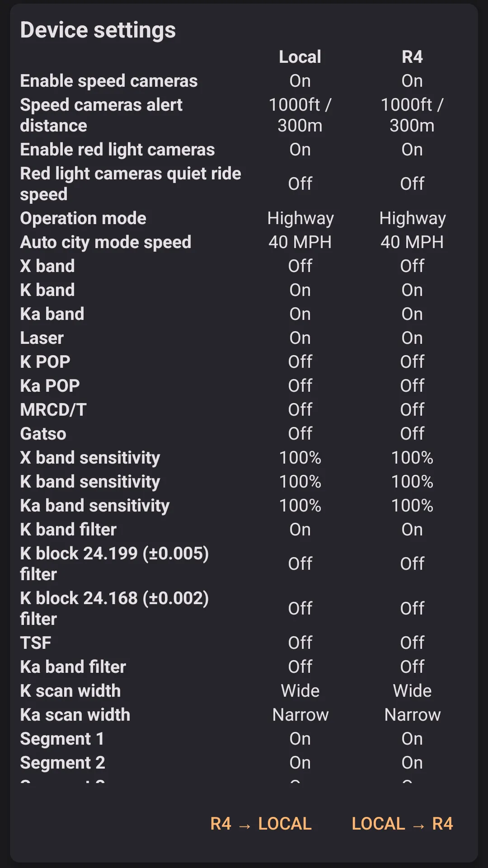Click R4 value for Ka scan width
Viewport: 488px width, 868px height.
point(412,715)
